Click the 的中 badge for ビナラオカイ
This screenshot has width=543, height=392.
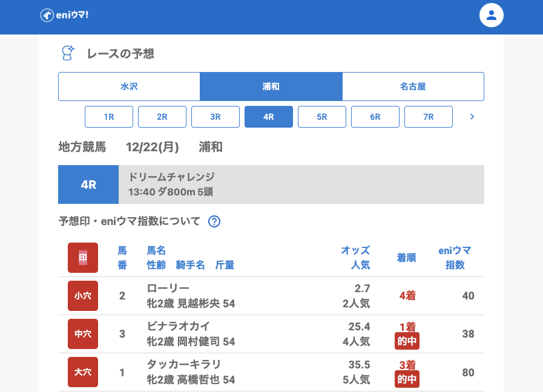tap(407, 341)
